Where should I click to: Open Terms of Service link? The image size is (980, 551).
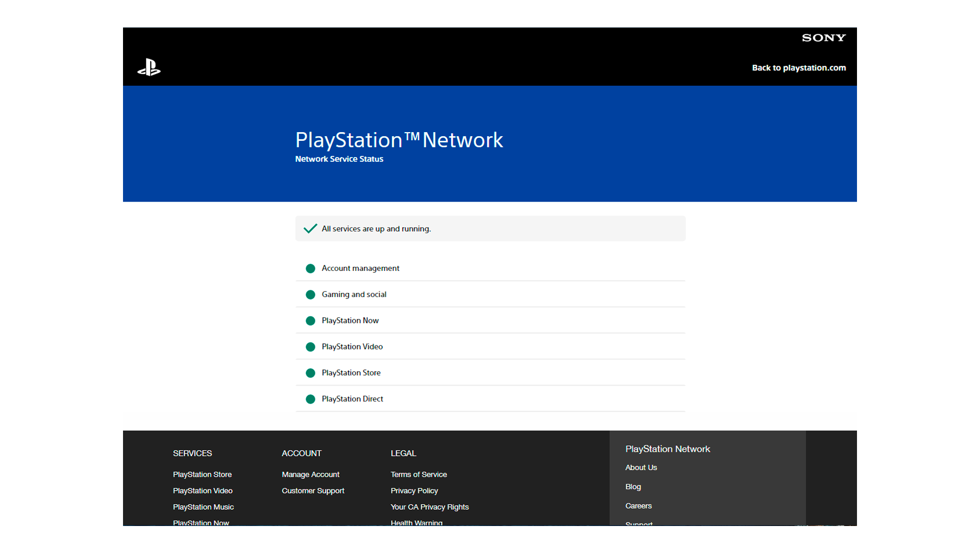pyautogui.click(x=419, y=474)
